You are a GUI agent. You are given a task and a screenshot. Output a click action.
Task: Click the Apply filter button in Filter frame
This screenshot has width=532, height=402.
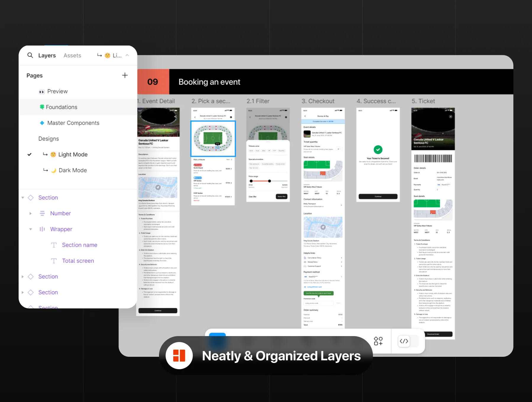[282, 197]
